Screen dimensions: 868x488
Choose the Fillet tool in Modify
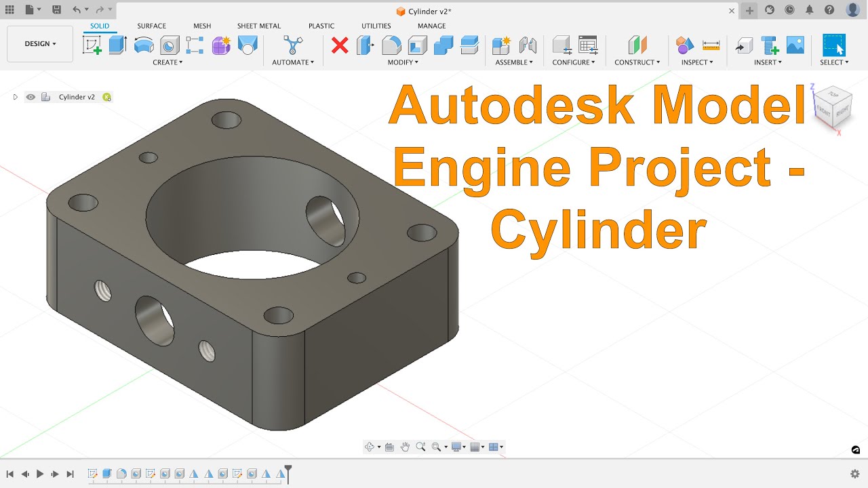tap(391, 45)
